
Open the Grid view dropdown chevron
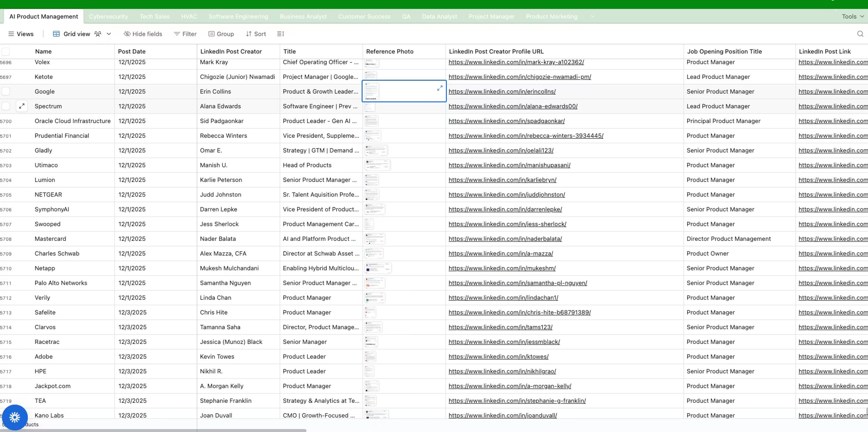[x=109, y=34]
